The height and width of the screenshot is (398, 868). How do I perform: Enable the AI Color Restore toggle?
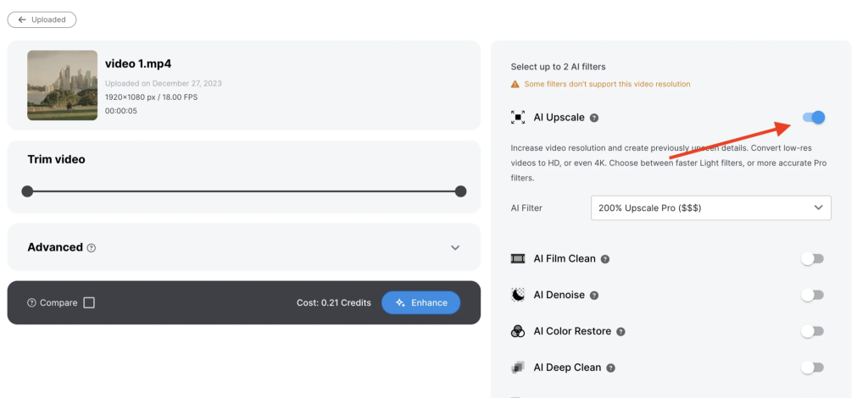coord(812,331)
